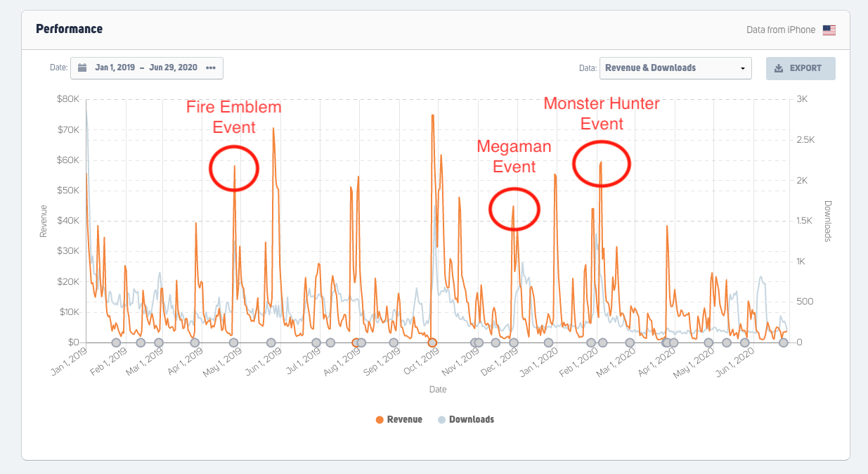Toggle the Downloads series via legend label
Viewport: 868px width, 474px height.
471,420
